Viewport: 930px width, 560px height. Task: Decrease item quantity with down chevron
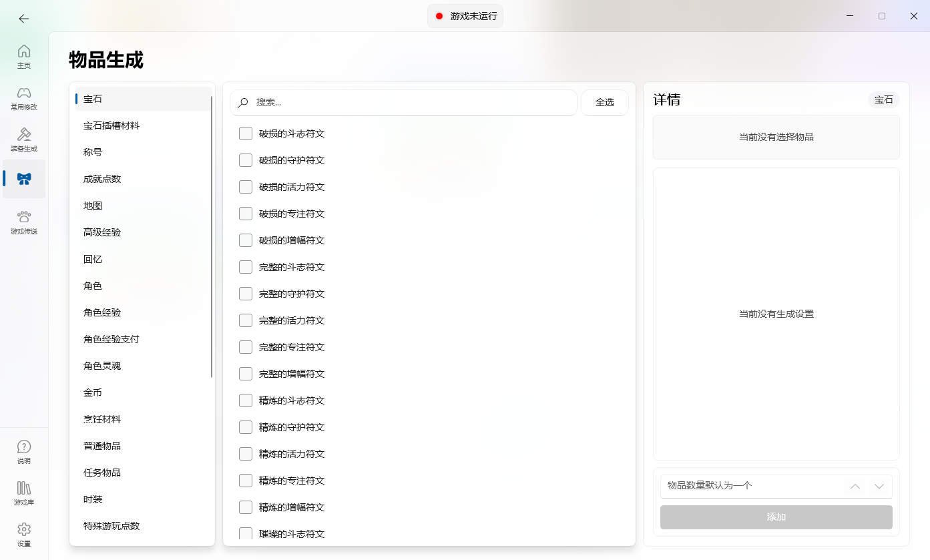pyautogui.click(x=879, y=486)
